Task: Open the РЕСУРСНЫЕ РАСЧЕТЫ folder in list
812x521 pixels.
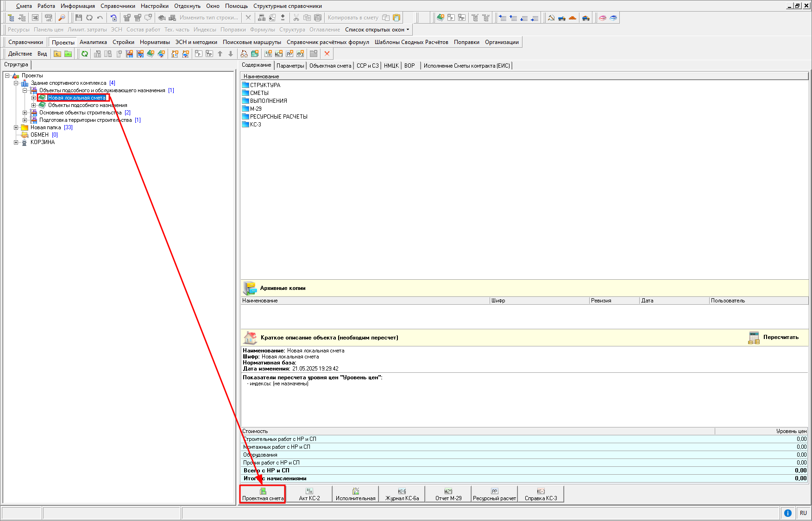Action: coord(278,117)
